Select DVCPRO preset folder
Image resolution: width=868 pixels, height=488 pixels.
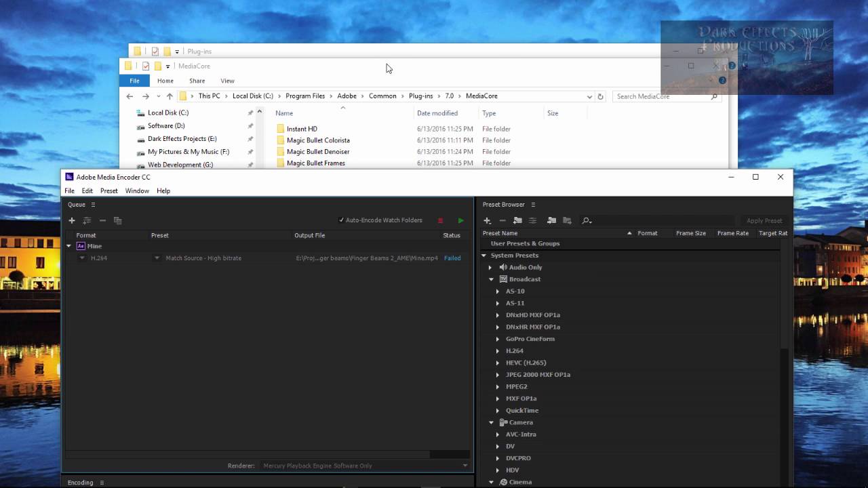(x=518, y=458)
